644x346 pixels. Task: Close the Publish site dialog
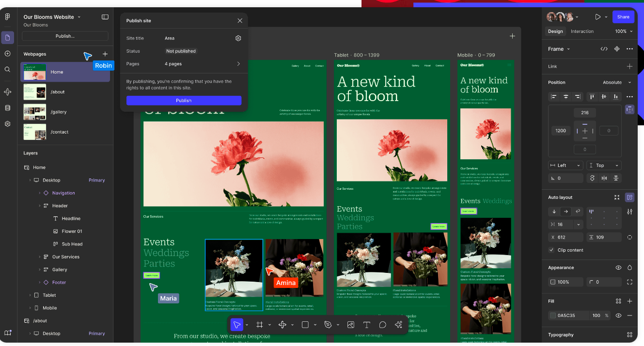(x=240, y=21)
